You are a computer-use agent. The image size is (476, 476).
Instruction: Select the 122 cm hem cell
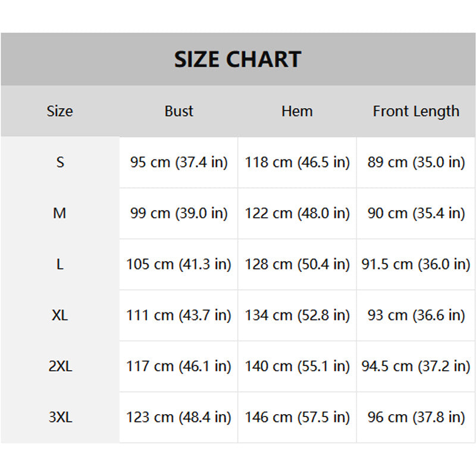pos(297,213)
